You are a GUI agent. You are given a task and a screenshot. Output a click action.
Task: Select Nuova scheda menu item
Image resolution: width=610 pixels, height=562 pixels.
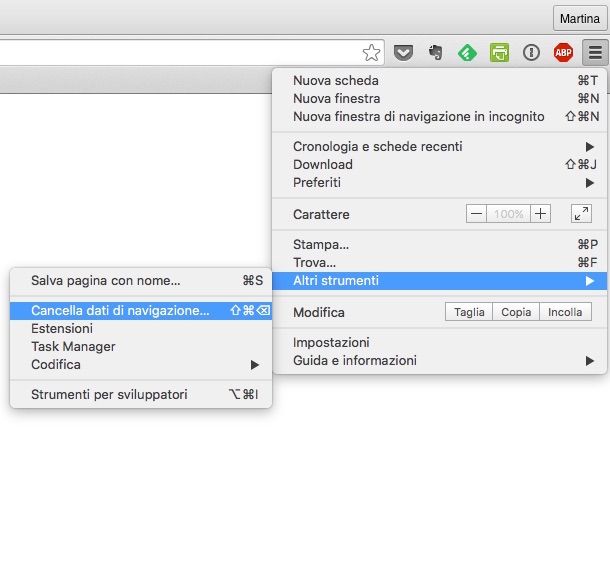pyautogui.click(x=440, y=81)
